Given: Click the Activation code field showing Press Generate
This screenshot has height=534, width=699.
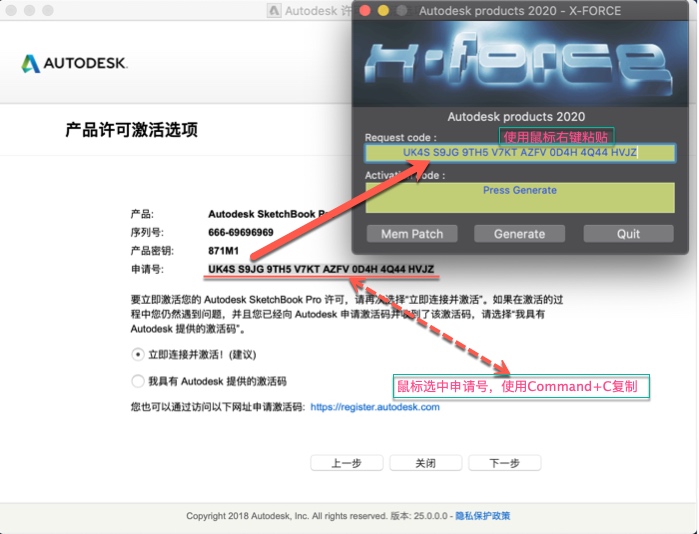Looking at the screenshot, I should pos(520,197).
